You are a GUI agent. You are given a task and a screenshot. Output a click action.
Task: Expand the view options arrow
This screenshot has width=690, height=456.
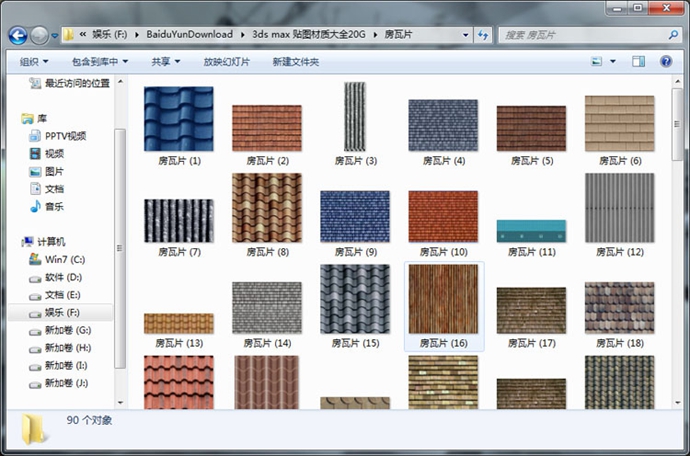pos(613,61)
